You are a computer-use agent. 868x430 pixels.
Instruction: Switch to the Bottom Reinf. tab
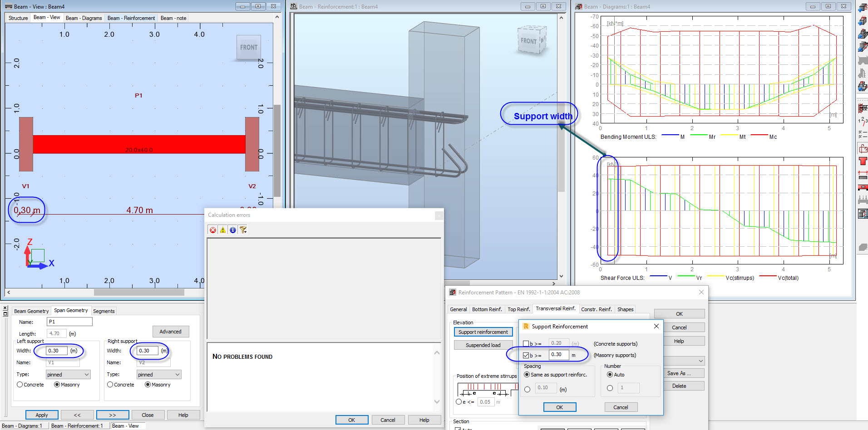(x=487, y=309)
